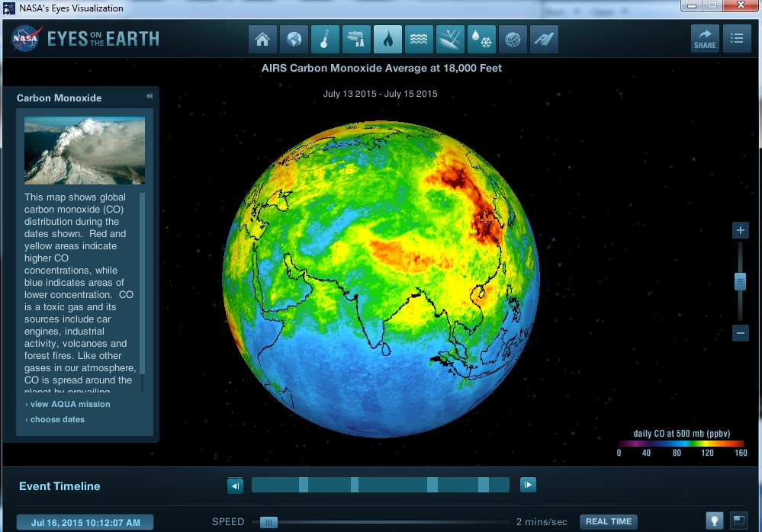The width and height of the screenshot is (762, 532).
Task: Click the 'Event Timeline' label
Action: (59, 486)
